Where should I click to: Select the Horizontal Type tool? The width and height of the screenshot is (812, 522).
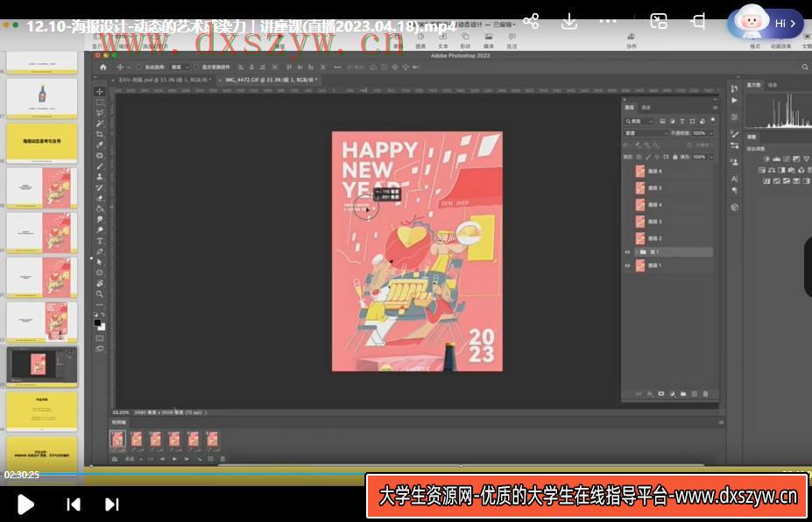click(100, 242)
